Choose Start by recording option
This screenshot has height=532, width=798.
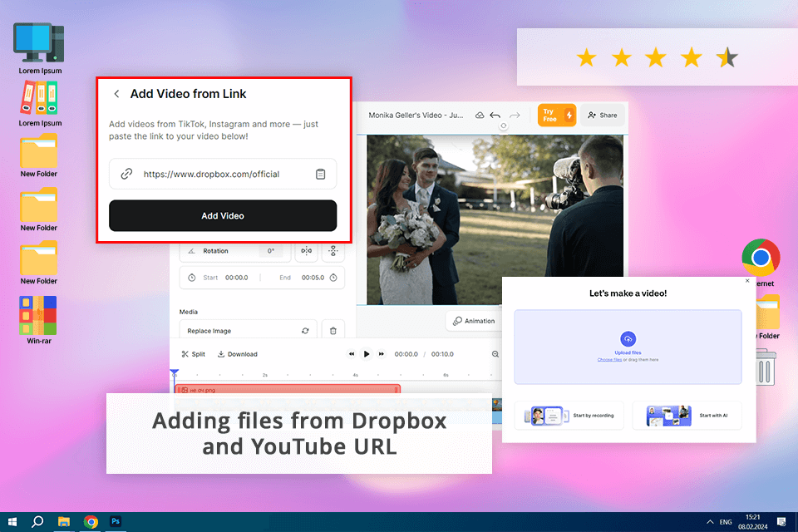569,416
